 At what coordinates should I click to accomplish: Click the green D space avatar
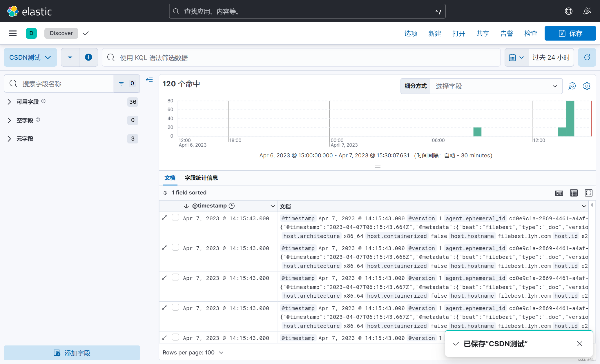(31, 33)
